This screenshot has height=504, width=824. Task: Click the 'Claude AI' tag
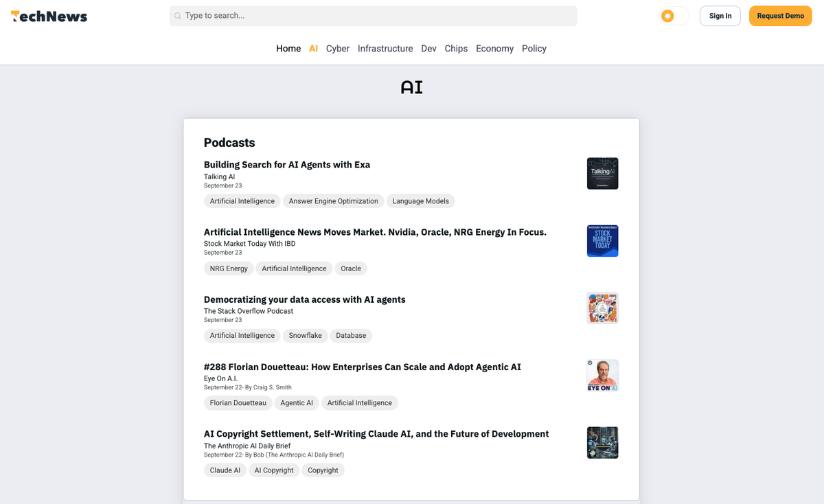[225, 470]
